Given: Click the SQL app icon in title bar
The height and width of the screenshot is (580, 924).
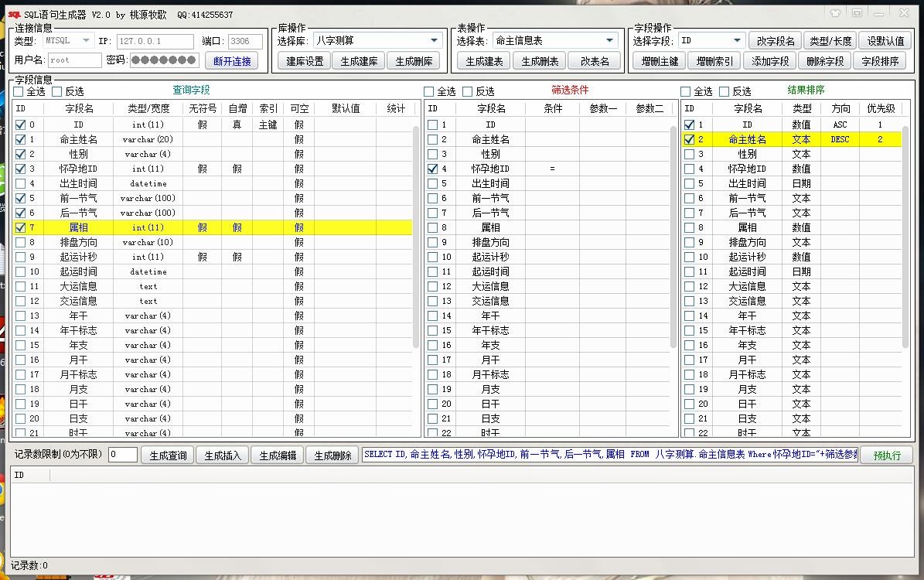Looking at the screenshot, I should click(14, 14).
